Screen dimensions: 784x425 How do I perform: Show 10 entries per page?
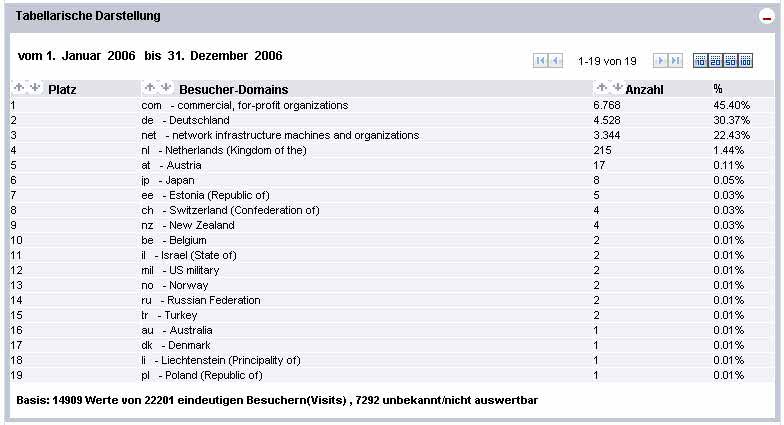tap(700, 61)
